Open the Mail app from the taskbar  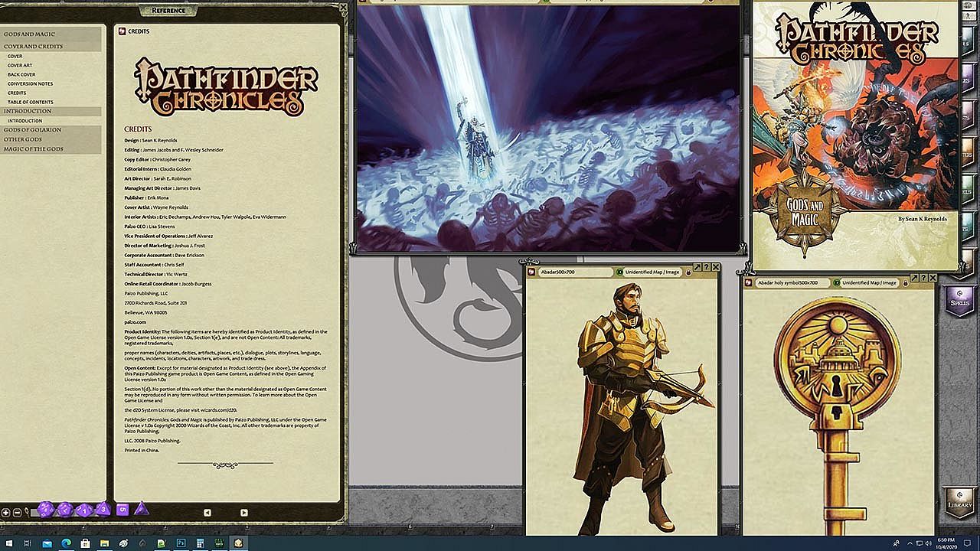(x=47, y=543)
